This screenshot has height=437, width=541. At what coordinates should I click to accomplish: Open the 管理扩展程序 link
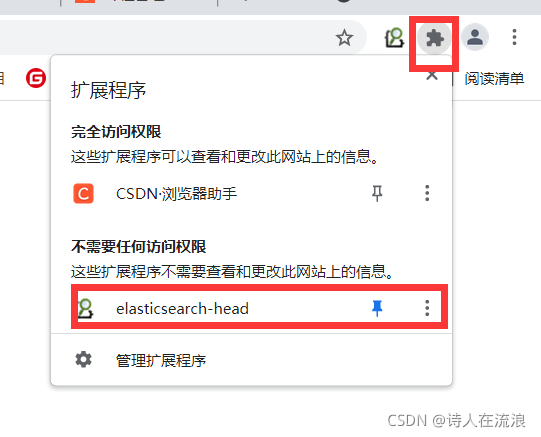[161, 361]
